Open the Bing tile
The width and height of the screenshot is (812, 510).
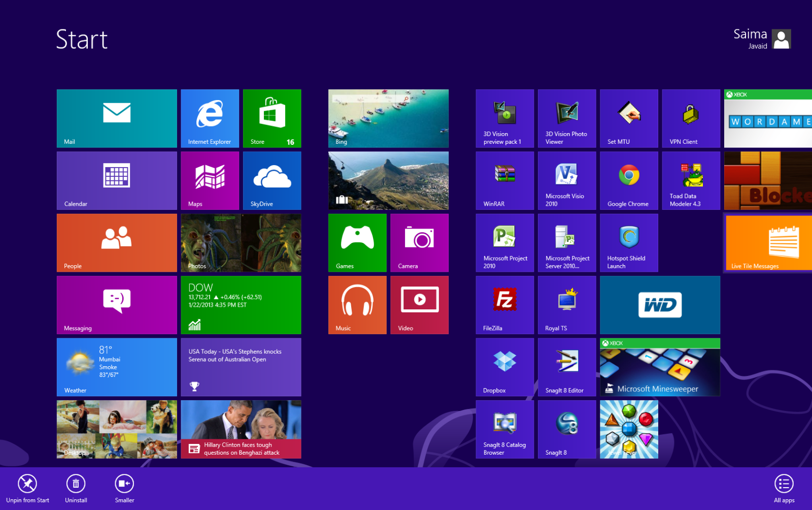[x=388, y=118]
